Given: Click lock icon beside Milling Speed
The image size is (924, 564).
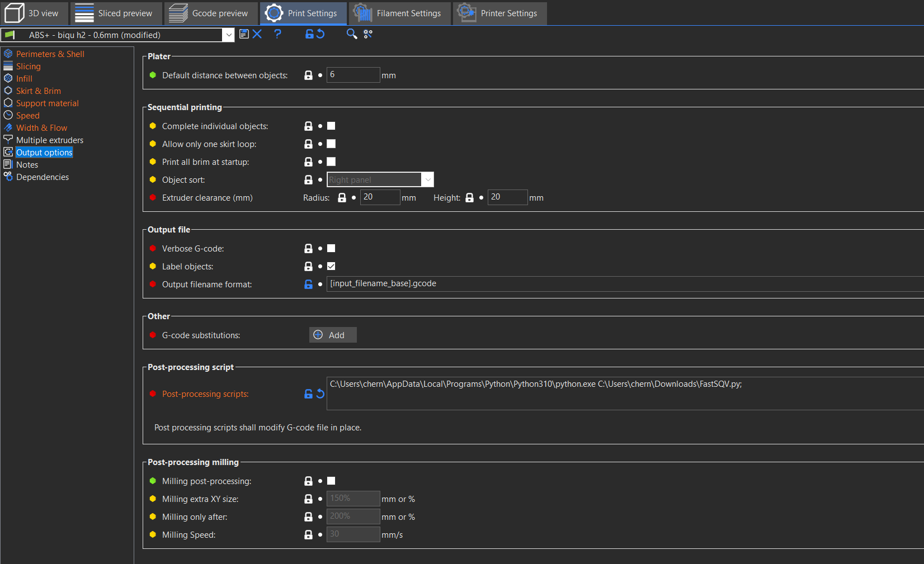Looking at the screenshot, I should (308, 535).
